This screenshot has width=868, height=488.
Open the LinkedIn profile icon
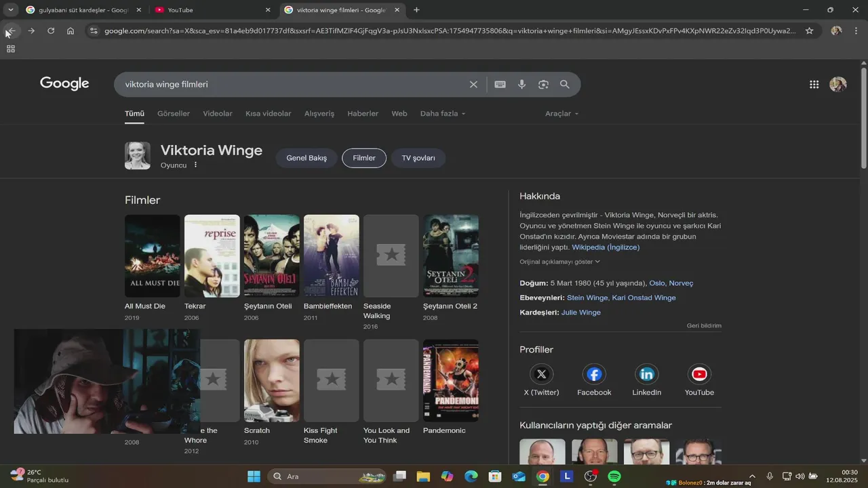(x=647, y=374)
